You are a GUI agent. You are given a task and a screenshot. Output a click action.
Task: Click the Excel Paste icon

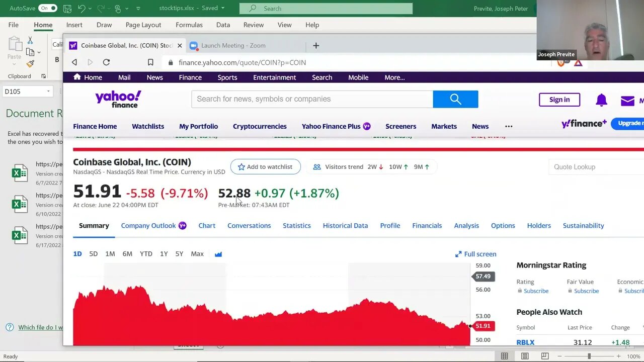14,44
